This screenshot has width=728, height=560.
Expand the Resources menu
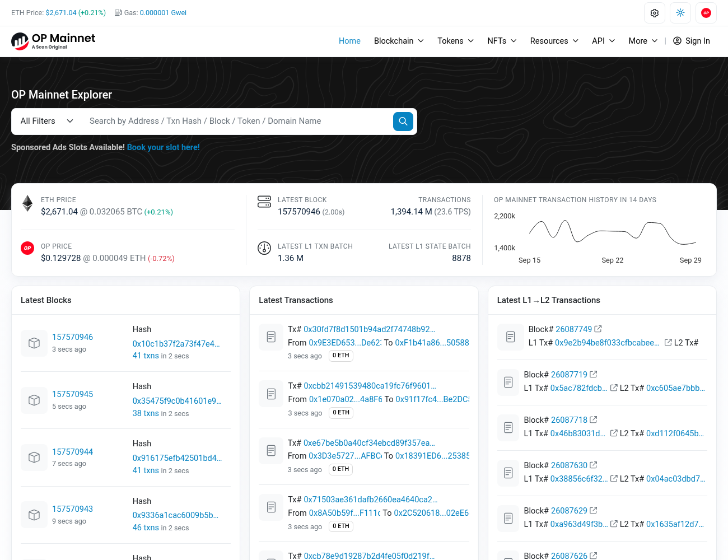click(554, 41)
